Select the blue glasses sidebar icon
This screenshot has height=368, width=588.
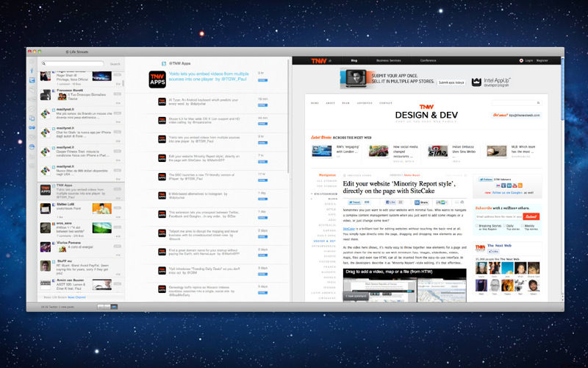click(x=32, y=127)
